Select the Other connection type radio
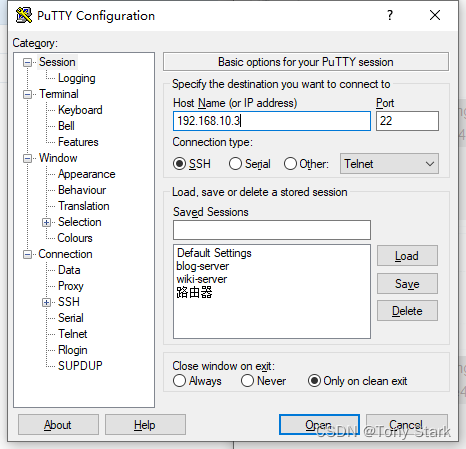The image size is (466, 449). 290,164
